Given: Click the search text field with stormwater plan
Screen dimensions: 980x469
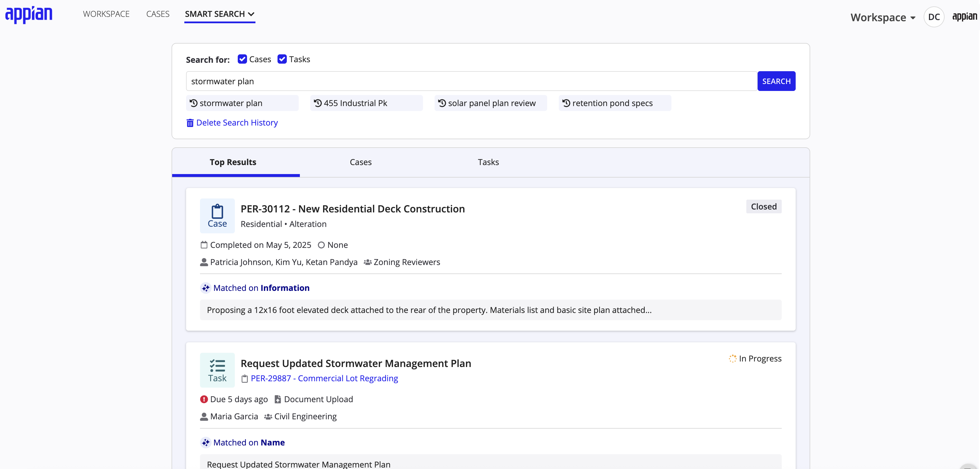Looking at the screenshot, I should (471, 81).
